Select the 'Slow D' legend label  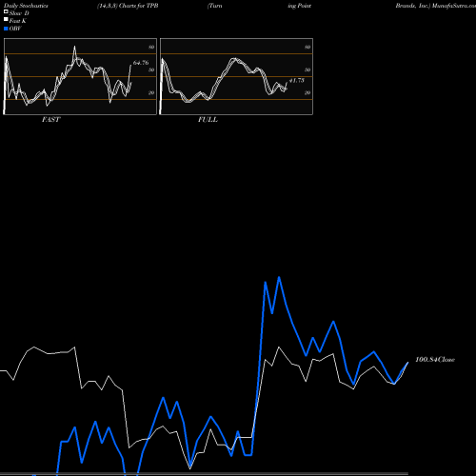click(x=19, y=13)
